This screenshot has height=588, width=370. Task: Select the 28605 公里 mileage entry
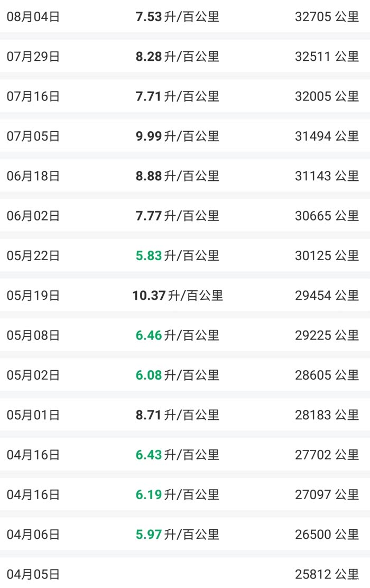click(327, 375)
